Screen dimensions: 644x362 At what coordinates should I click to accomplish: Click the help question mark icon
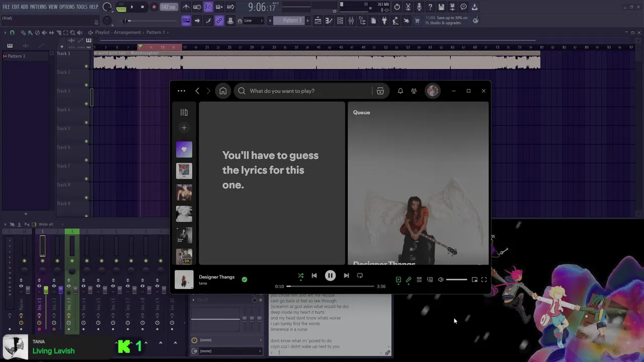click(x=430, y=7)
